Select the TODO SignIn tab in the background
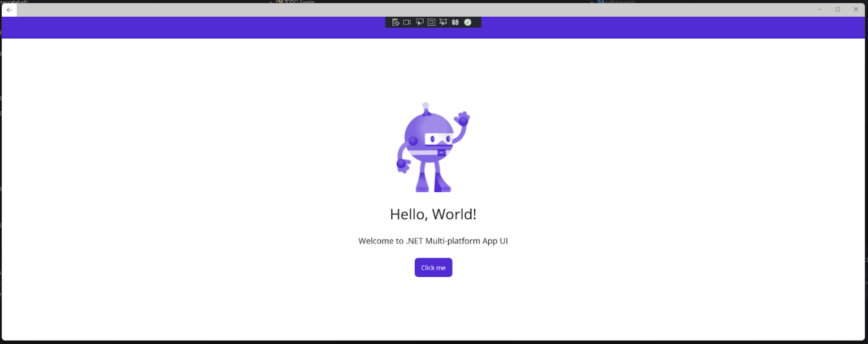 [x=298, y=1]
